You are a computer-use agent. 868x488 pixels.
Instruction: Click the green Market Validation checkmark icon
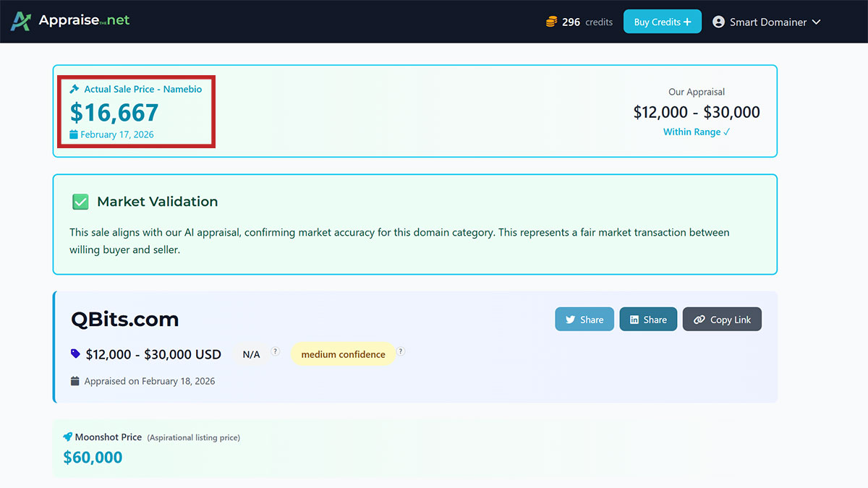point(80,202)
